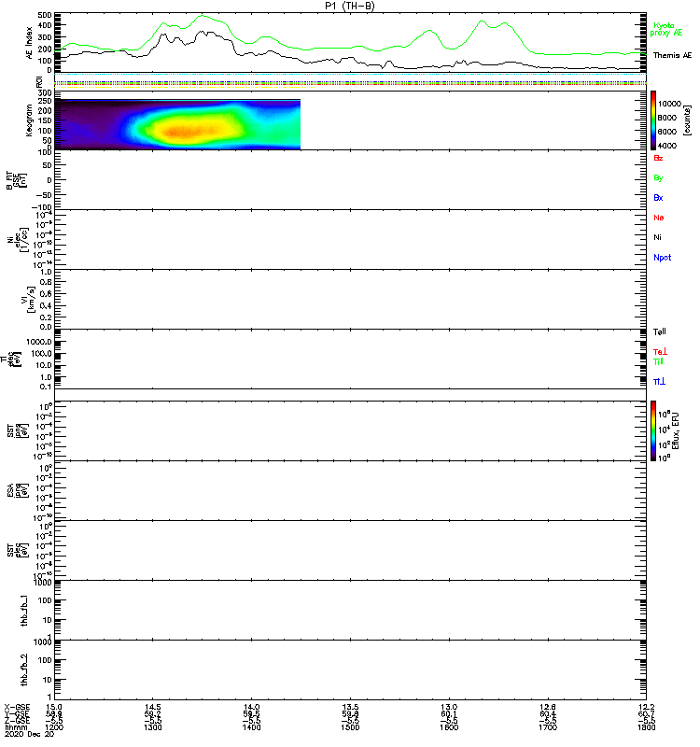Click the '1000.0' tick on temperature axis
The height and width of the screenshot is (747, 700).
39,342
